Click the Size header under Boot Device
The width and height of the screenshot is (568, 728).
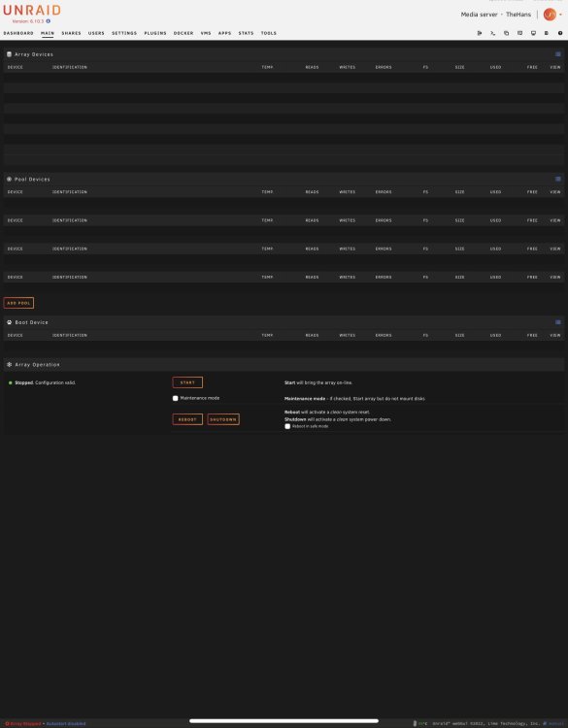click(460, 335)
